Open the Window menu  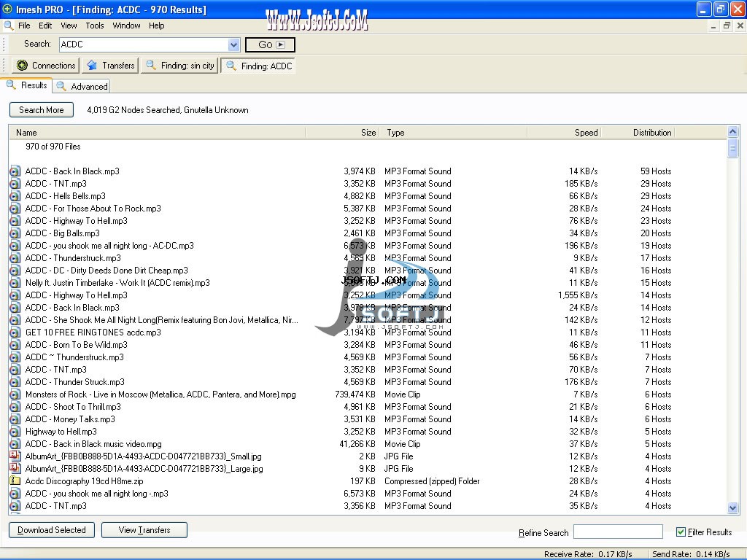(126, 26)
